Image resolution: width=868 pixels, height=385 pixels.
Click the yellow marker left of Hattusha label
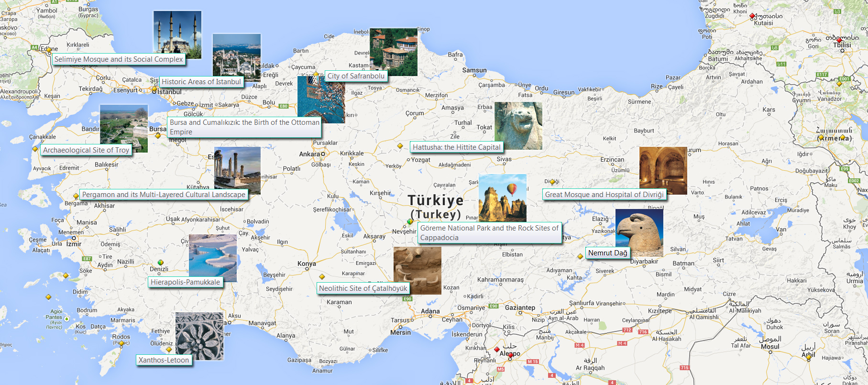(x=400, y=146)
